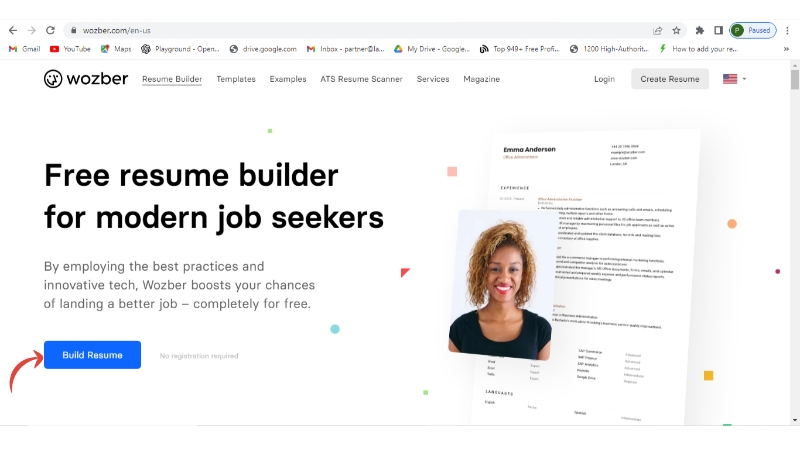The image size is (800, 449).
Task: Click the Create Resume button
Action: 670,79
